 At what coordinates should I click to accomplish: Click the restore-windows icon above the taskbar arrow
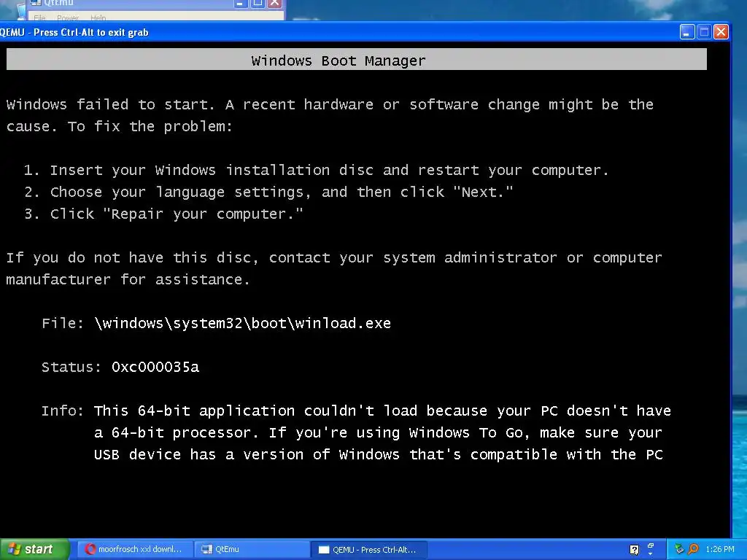(650, 545)
